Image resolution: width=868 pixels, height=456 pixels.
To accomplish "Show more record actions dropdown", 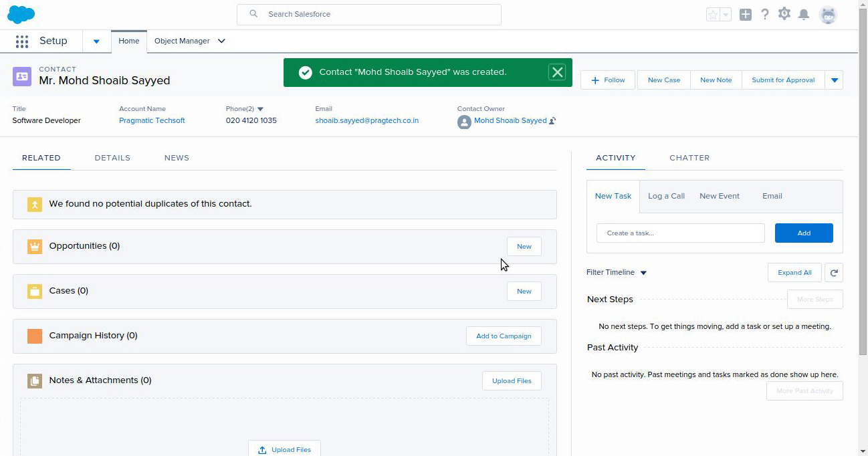I will coord(834,80).
